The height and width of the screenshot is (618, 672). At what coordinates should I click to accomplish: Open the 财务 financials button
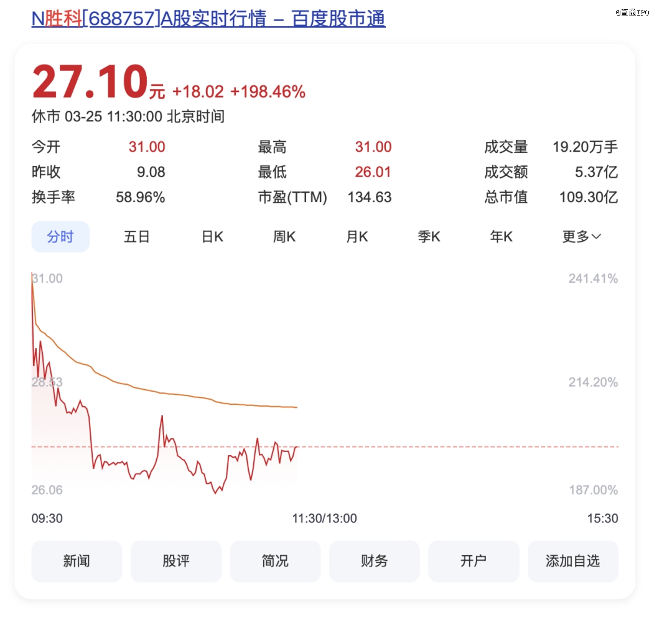pyautogui.click(x=374, y=561)
